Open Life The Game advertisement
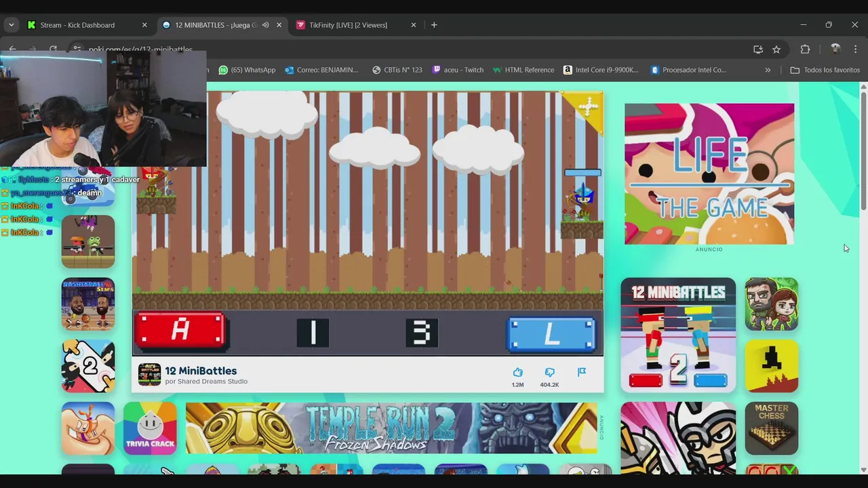The height and width of the screenshot is (488, 868). tap(709, 174)
